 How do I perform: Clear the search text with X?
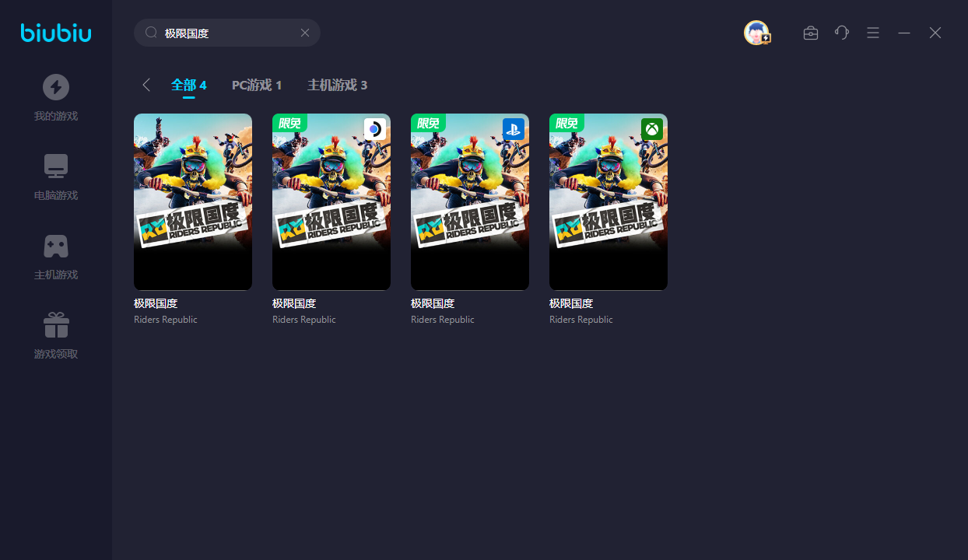[x=305, y=33]
